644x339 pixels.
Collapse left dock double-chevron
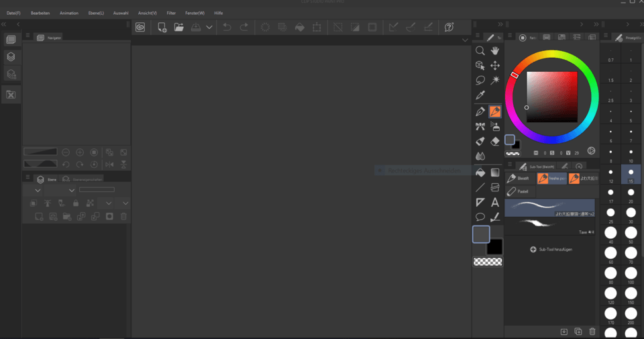[4, 24]
